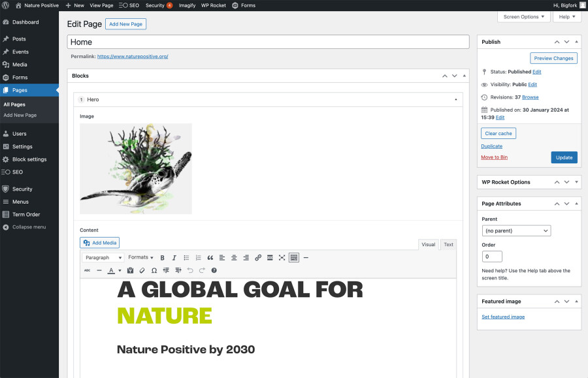The width and height of the screenshot is (588, 378).
Task: Expand the Parent page dropdown
Action: point(516,230)
